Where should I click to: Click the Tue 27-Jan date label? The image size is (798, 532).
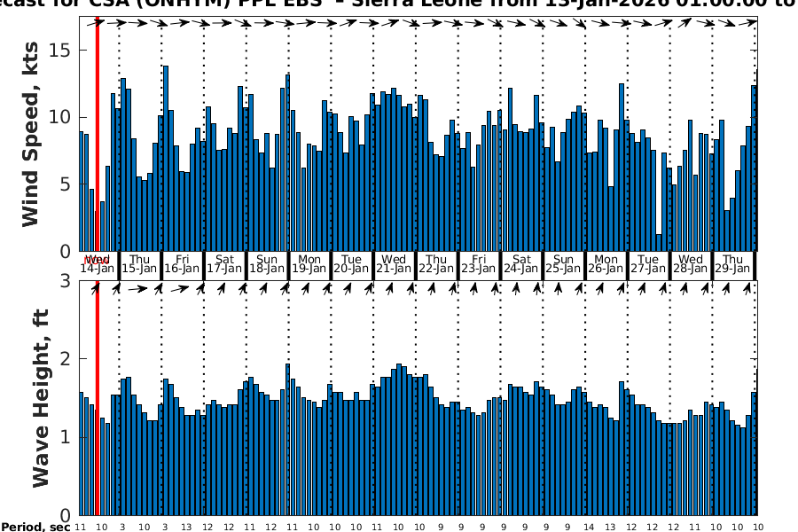pyautogui.click(x=648, y=263)
